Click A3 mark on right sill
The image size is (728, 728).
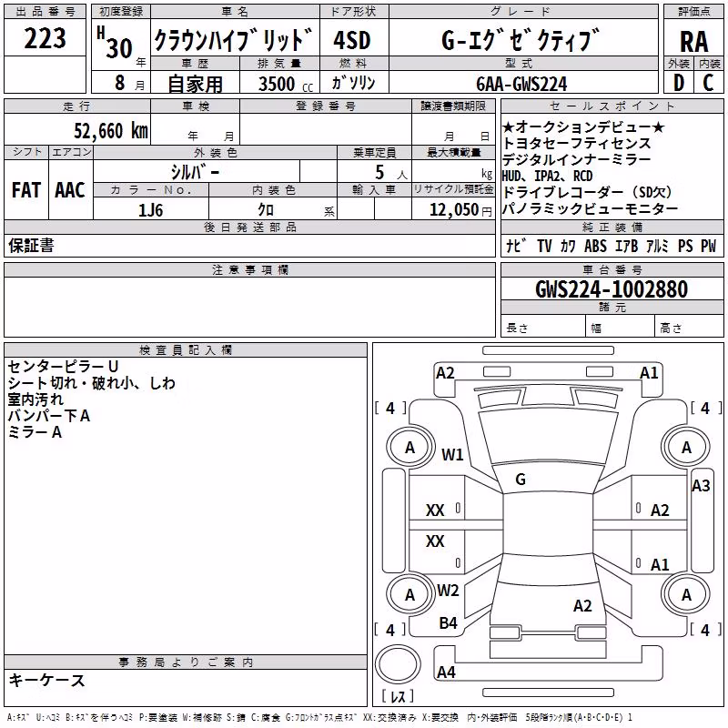pyautogui.click(x=701, y=486)
